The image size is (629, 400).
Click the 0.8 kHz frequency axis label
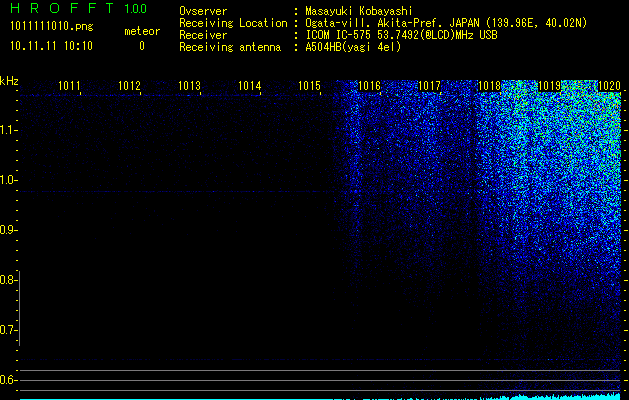pyautogui.click(x=8, y=280)
